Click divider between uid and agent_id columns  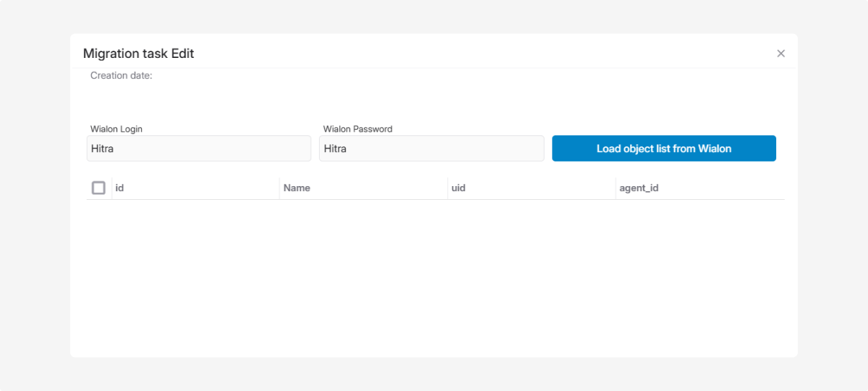click(616, 188)
